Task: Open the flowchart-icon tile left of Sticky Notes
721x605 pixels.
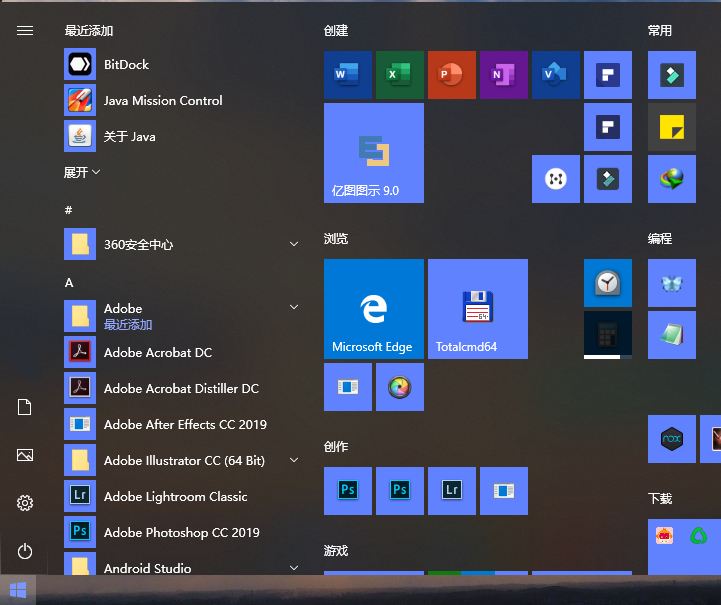Action: click(607, 127)
